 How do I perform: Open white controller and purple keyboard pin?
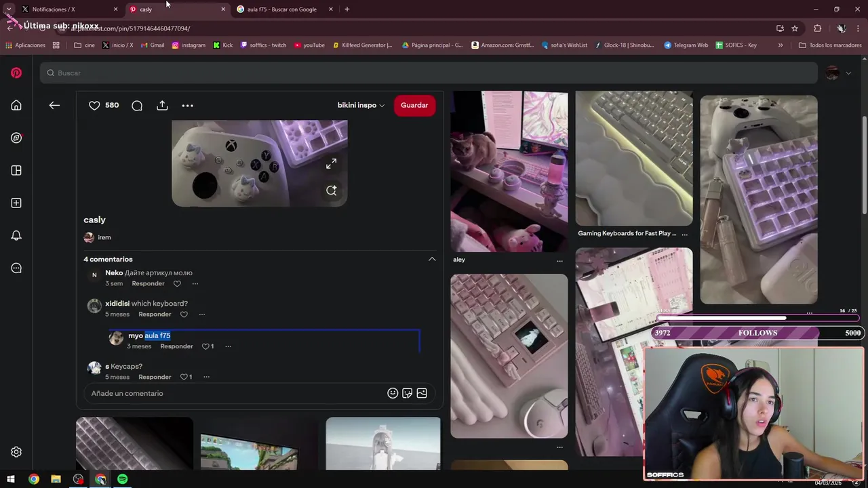(759, 199)
